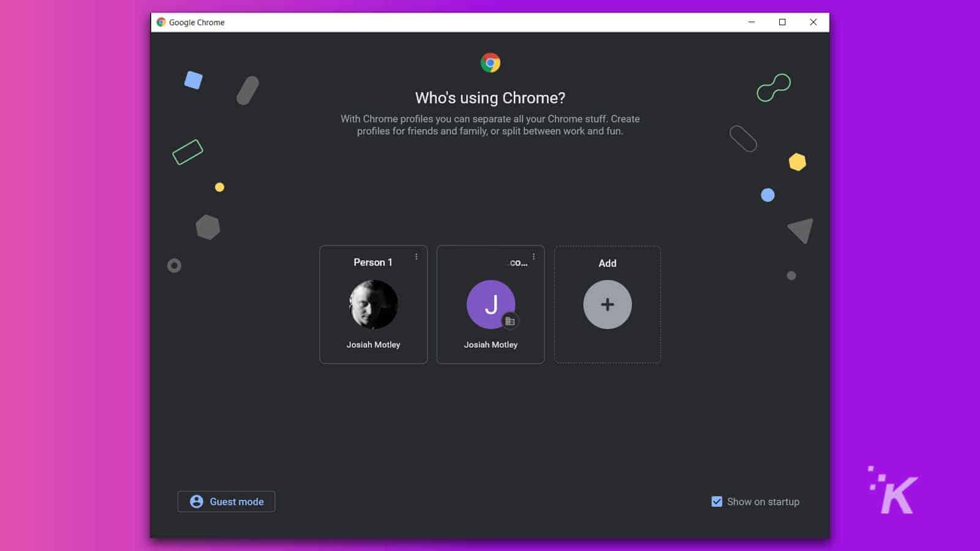Click the briefcase badge on the purple avatar
Image resolution: width=980 pixels, height=551 pixels.
pyautogui.click(x=510, y=321)
